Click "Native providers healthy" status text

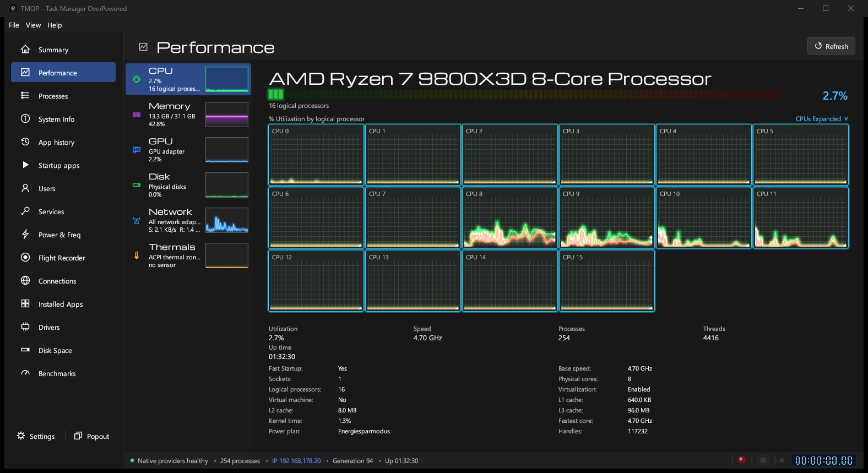[x=173, y=461]
